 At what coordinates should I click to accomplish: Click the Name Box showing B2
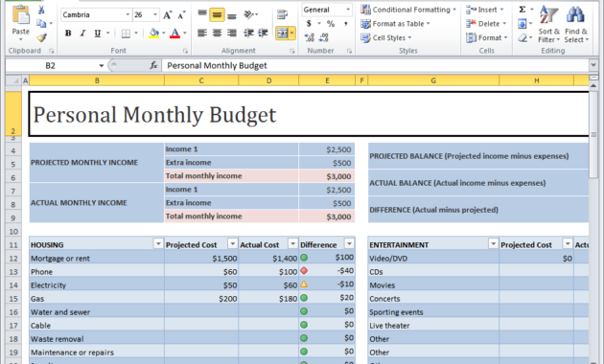[x=51, y=66]
